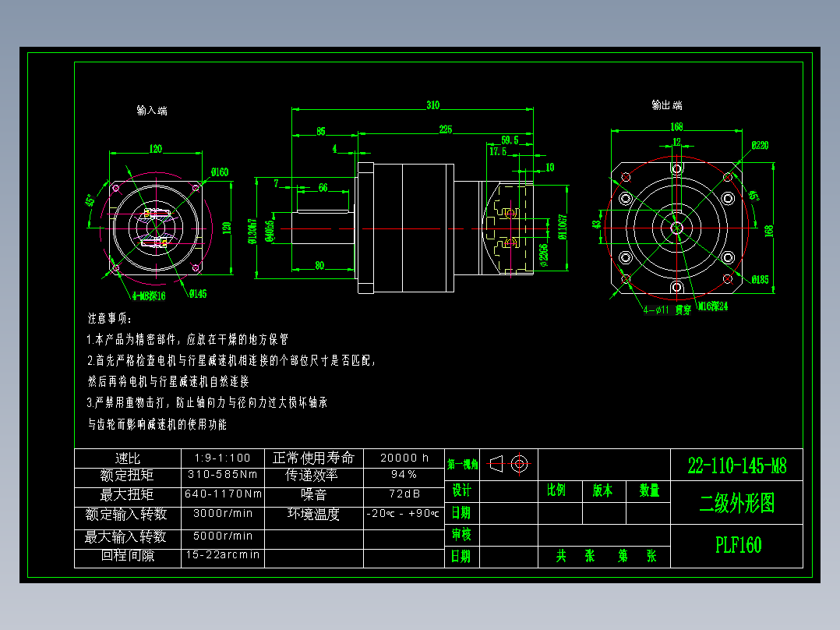This screenshot has height=630, width=840.
Task: Click the 回程间隙 value 15-22arcmin cell
Action: [x=222, y=556]
